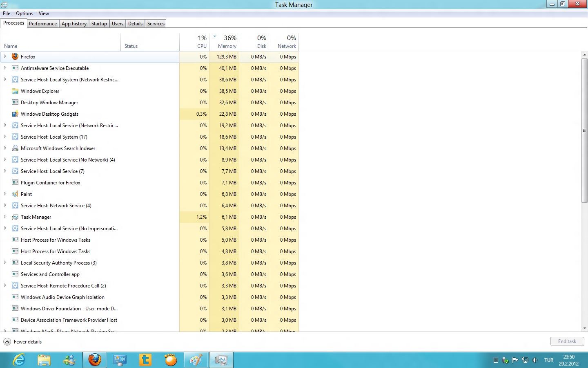Sort processes by the Name column
The image size is (588, 368).
pos(60,42)
